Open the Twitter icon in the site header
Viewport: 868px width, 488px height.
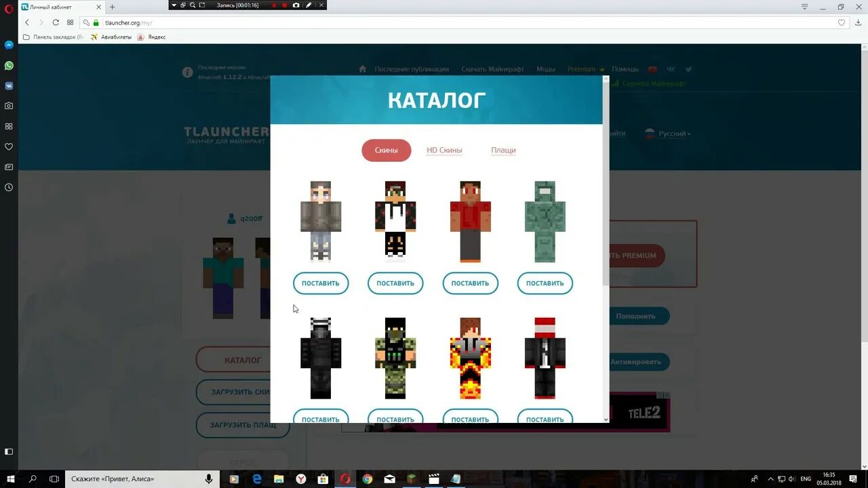tap(688, 69)
